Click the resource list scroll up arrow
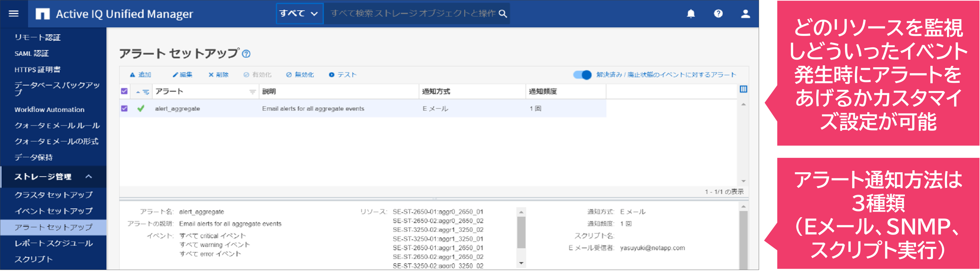 (x=521, y=212)
